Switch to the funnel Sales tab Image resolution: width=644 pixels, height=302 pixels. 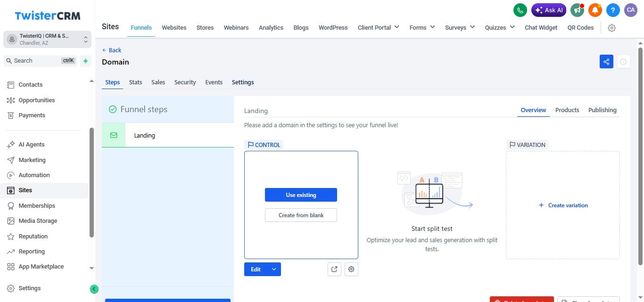point(158,82)
